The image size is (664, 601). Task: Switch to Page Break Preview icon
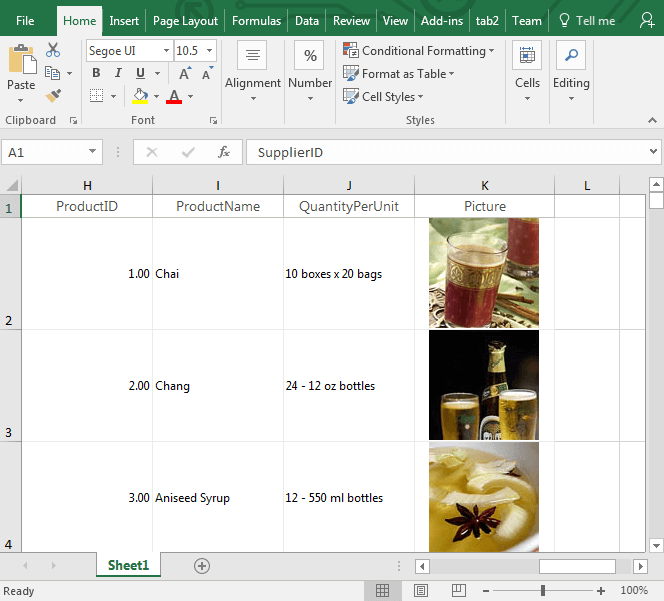459,590
